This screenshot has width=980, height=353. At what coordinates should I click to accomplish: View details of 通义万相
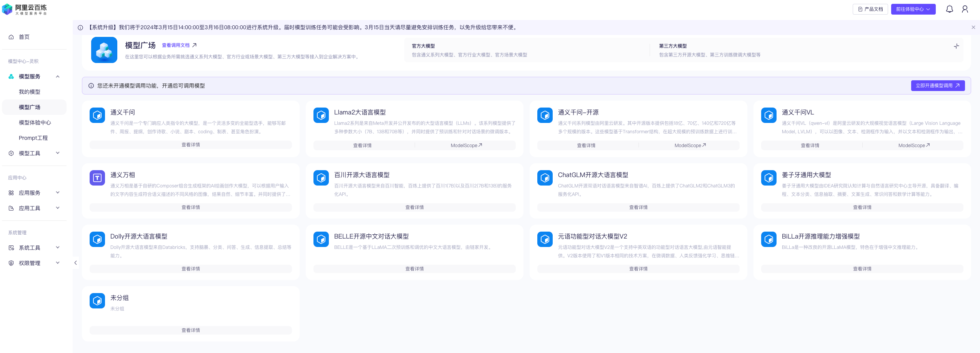pos(191,207)
